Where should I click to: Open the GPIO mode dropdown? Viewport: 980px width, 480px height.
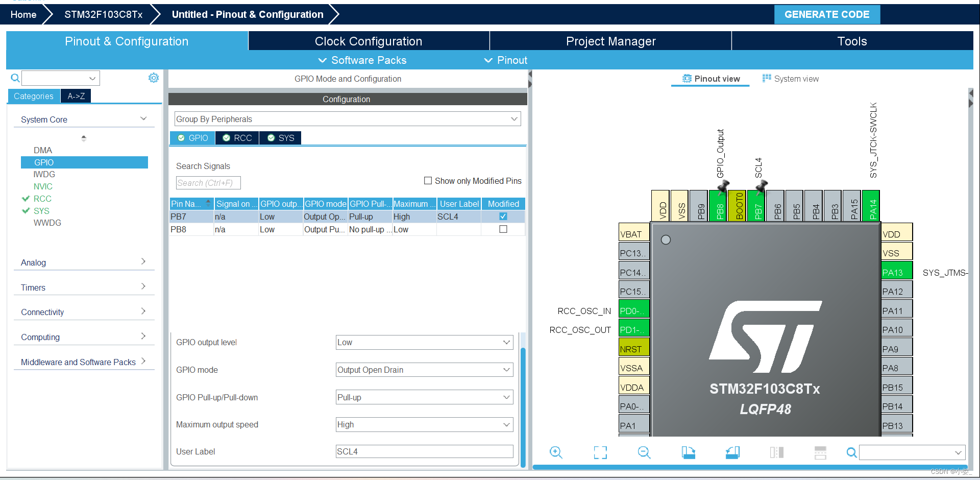(424, 370)
